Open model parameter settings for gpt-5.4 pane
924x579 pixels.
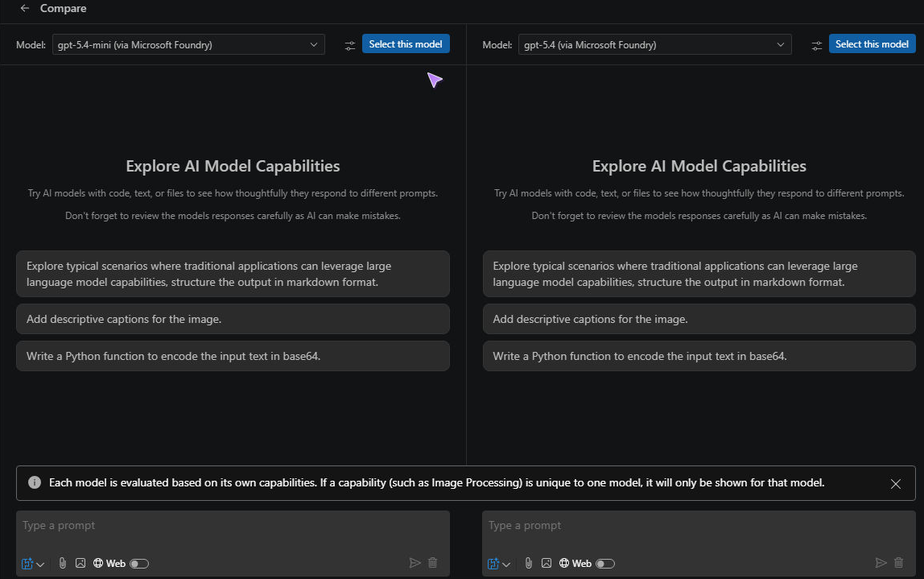[x=817, y=45]
